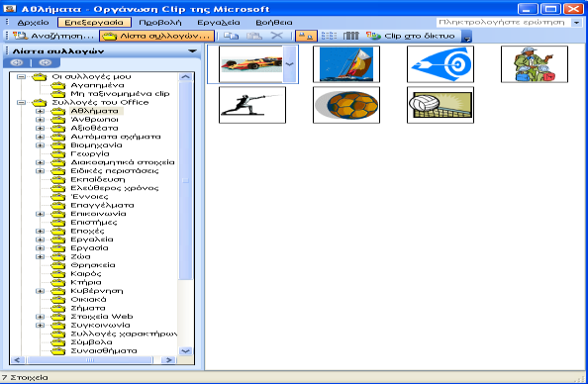Select the soccer ball clip thumbnail
This screenshot has width=588, height=384.
point(346,105)
